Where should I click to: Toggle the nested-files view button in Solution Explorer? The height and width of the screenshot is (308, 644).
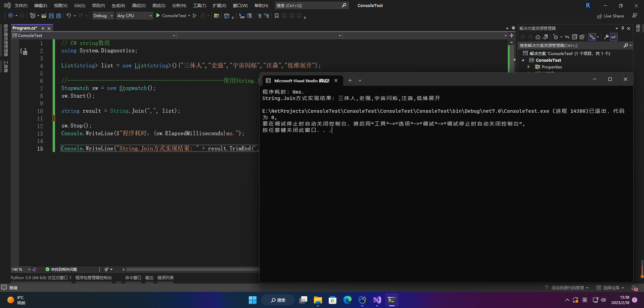click(592, 37)
